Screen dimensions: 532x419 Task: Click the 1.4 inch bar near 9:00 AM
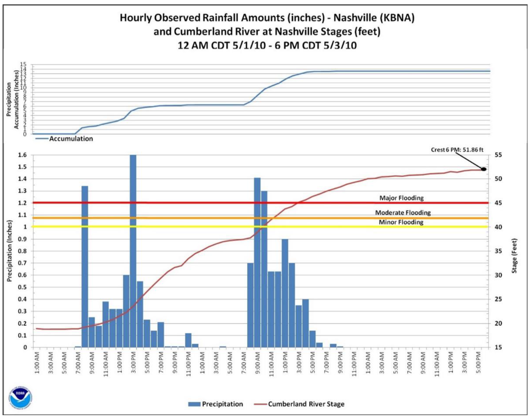[x=257, y=270]
